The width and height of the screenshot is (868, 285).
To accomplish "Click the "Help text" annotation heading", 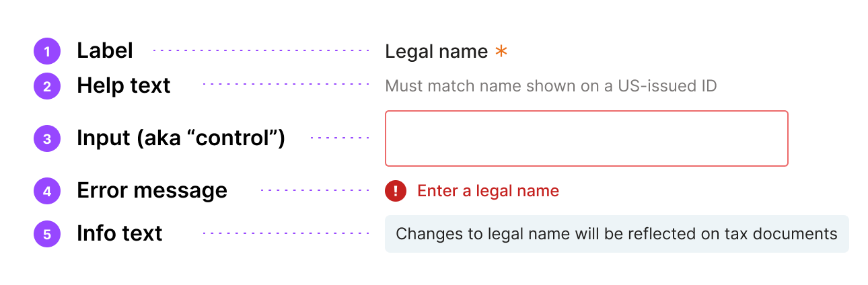I will [124, 86].
